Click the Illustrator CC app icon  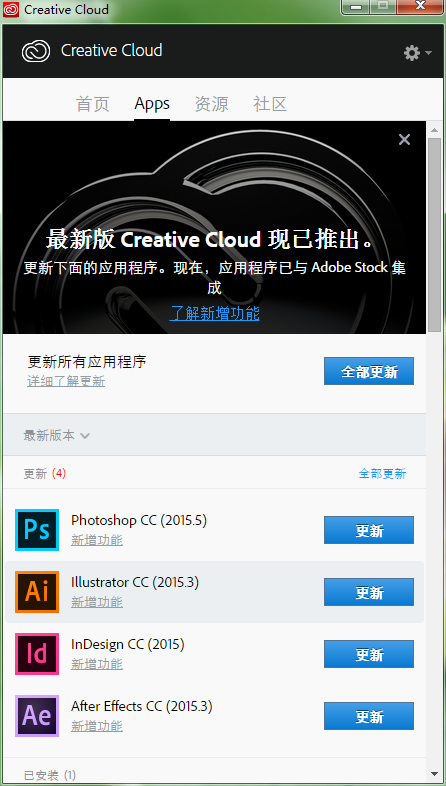click(37, 592)
